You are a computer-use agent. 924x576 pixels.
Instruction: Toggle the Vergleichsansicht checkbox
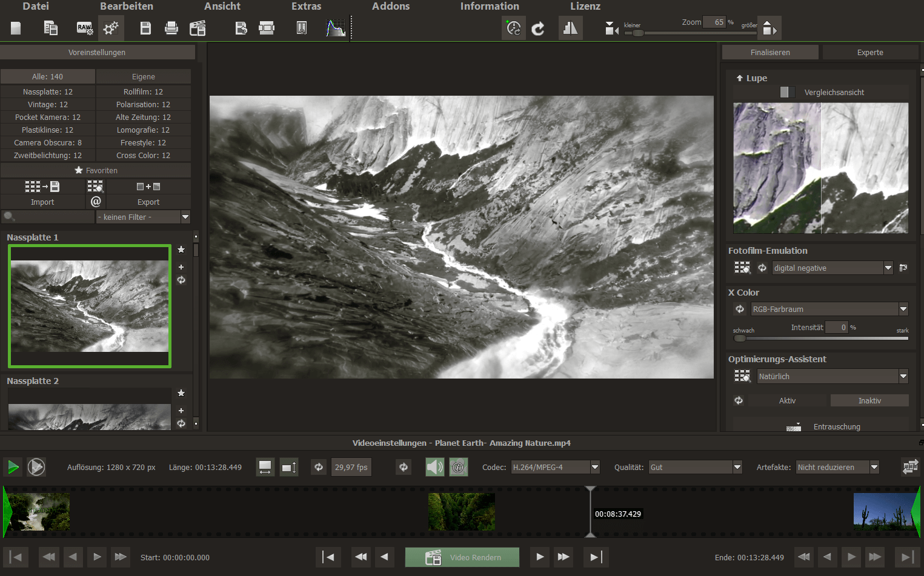click(787, 92)
